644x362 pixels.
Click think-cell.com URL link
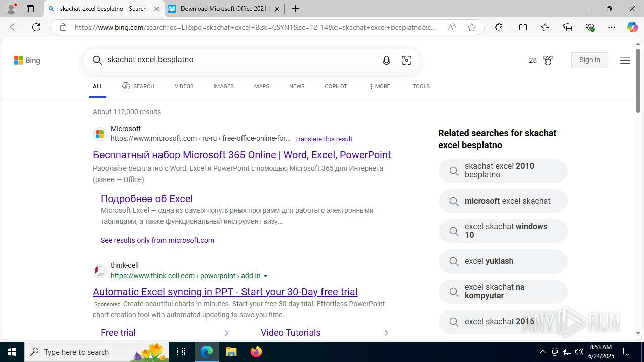[x=186, y=276]
